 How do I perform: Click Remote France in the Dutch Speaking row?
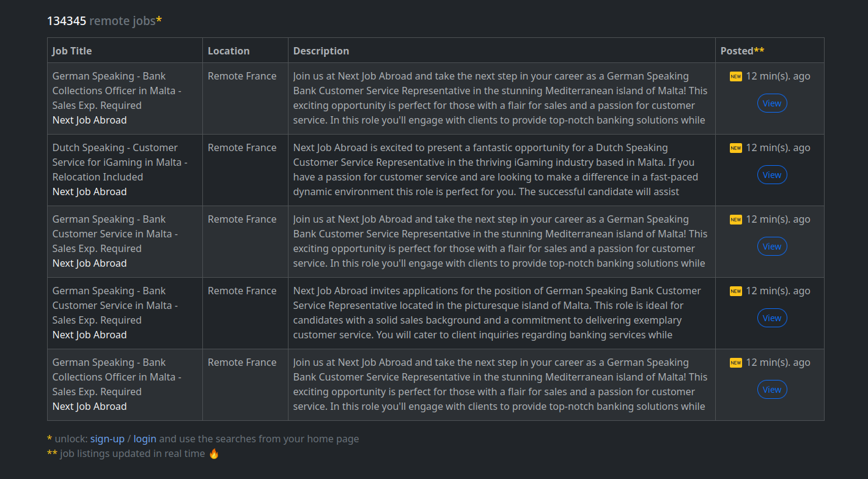[242, 147]
